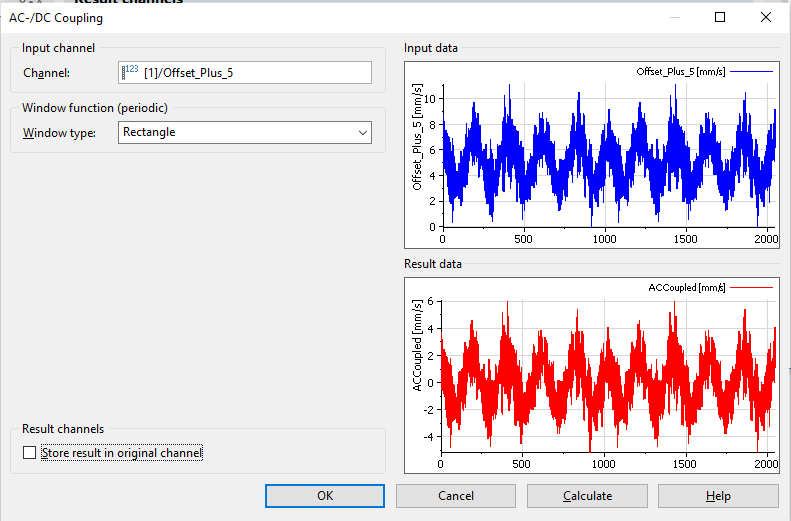Click the red Result data waveform plot

point(608,380)
